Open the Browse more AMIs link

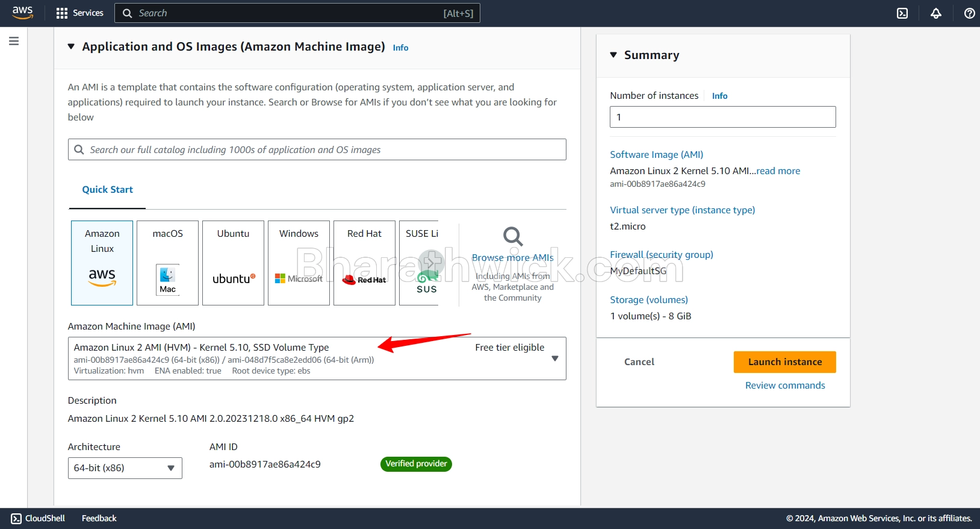click(513, 257)
